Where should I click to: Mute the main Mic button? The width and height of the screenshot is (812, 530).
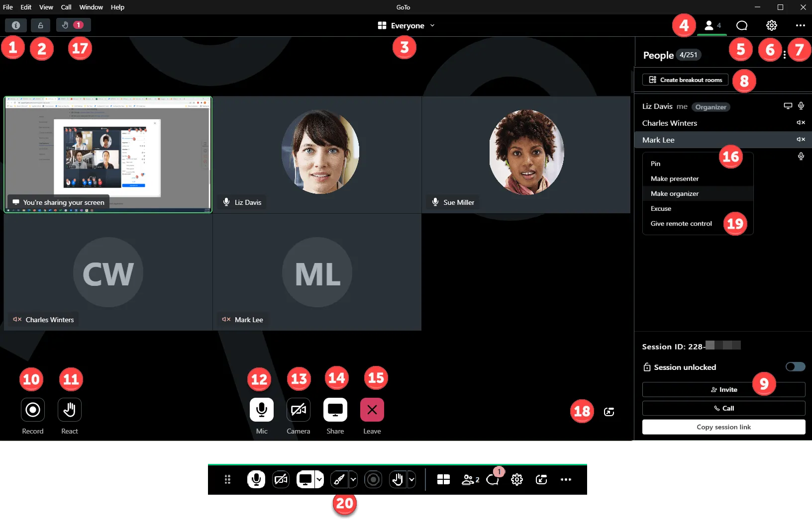[x=262, y=410]
